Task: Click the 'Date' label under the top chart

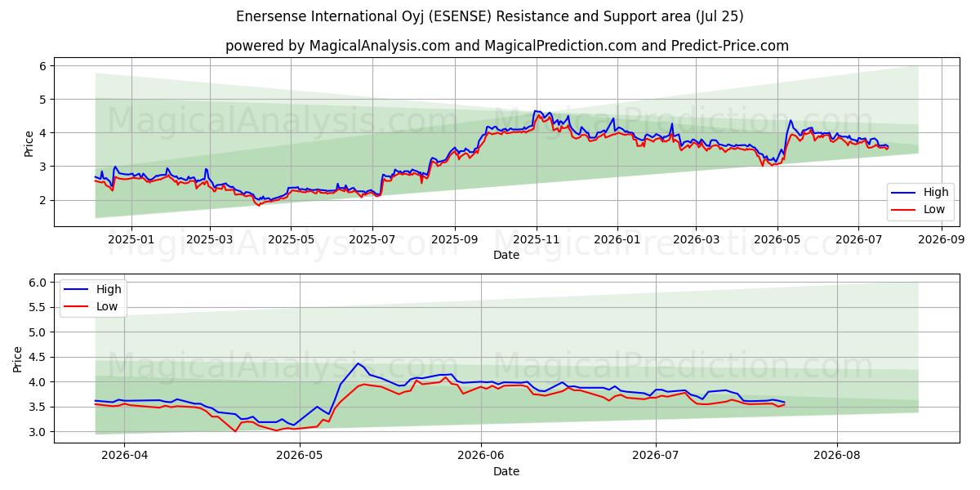Action: (506, 255)
